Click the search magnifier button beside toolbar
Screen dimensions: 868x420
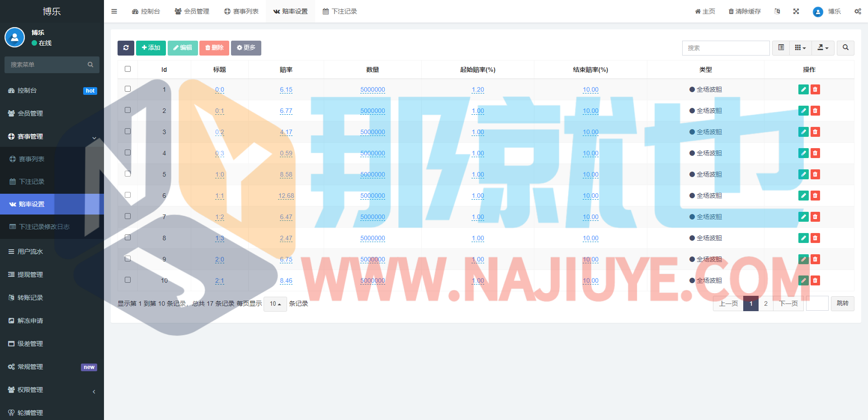[845, 48]
